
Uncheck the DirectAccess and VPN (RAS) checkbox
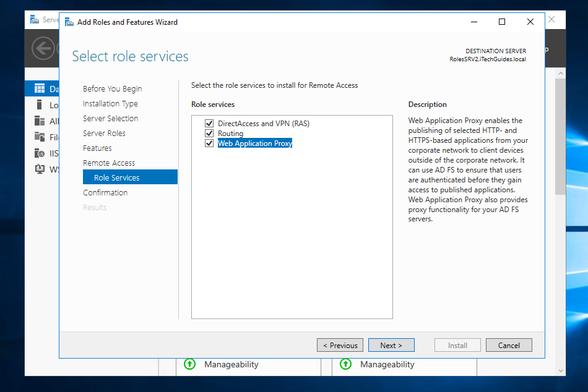(209, 124)
